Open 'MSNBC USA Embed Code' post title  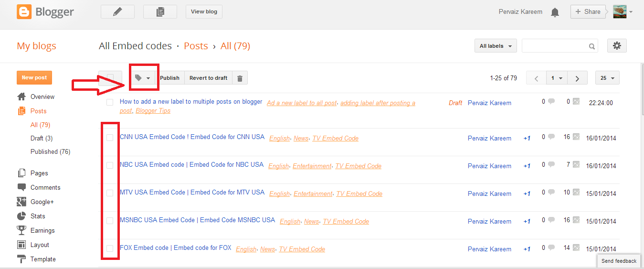coord(197,220)
